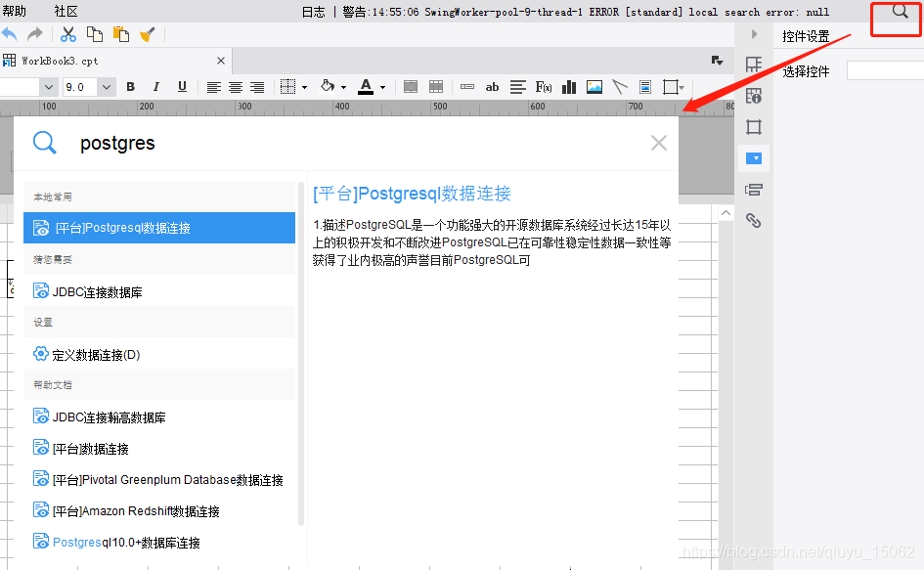Expand the border style dropdown arrow
924x570 pixels.
304,87
